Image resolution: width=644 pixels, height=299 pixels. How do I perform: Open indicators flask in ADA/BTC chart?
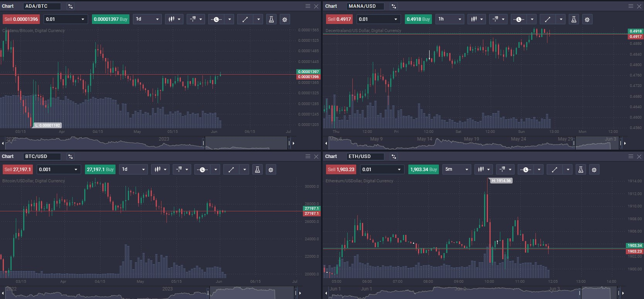click(x=271, y=19)
